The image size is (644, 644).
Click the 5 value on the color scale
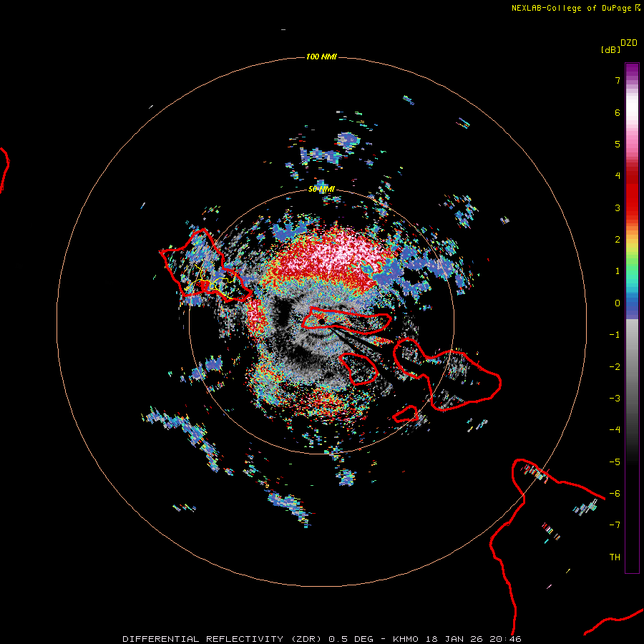click(618, 144)
